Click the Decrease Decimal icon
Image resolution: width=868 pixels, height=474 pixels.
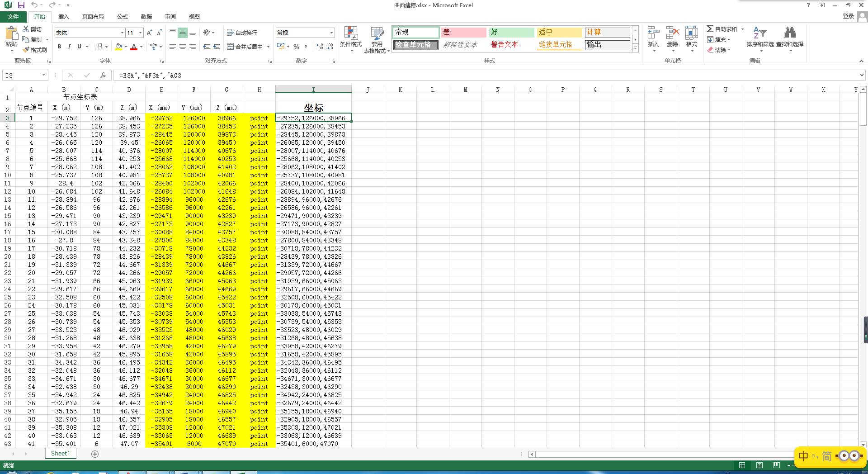[x=330, y=47]
